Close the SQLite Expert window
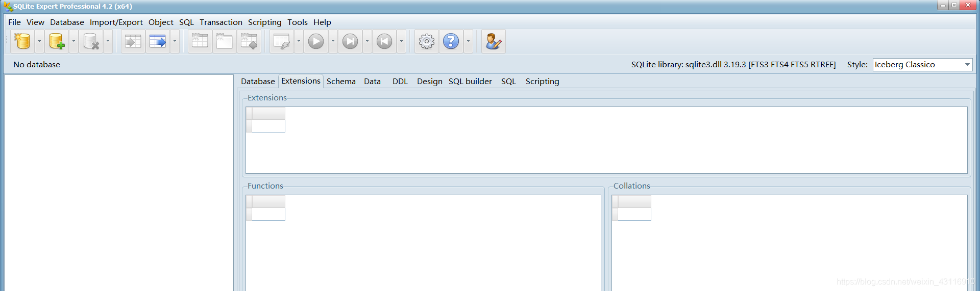The width and height of the screenshot is (980, 291). click(968, 5)
